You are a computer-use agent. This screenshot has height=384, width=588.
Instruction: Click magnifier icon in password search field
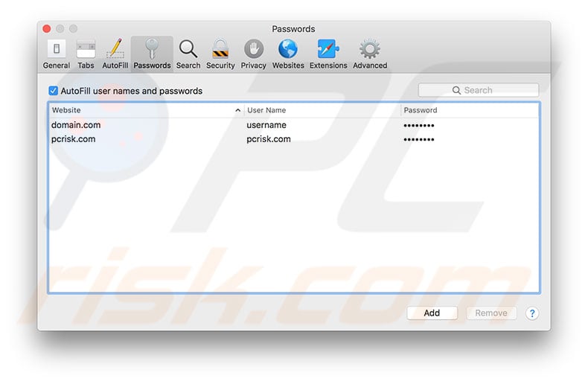coord(456,90)
